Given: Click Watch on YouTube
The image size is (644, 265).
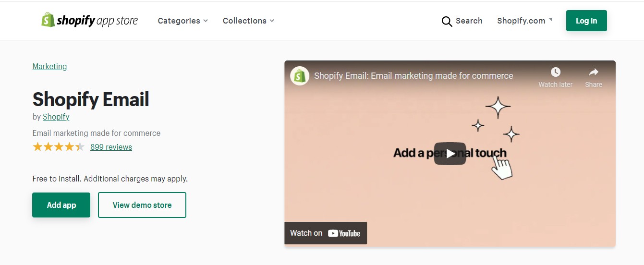Looking at the screenshot, I should click(x=326, y=233).
